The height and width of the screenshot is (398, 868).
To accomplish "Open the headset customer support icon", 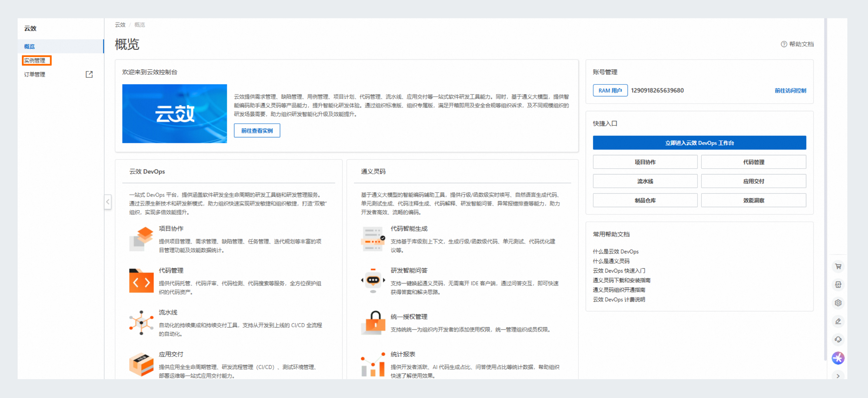I will tap(838, 339).
